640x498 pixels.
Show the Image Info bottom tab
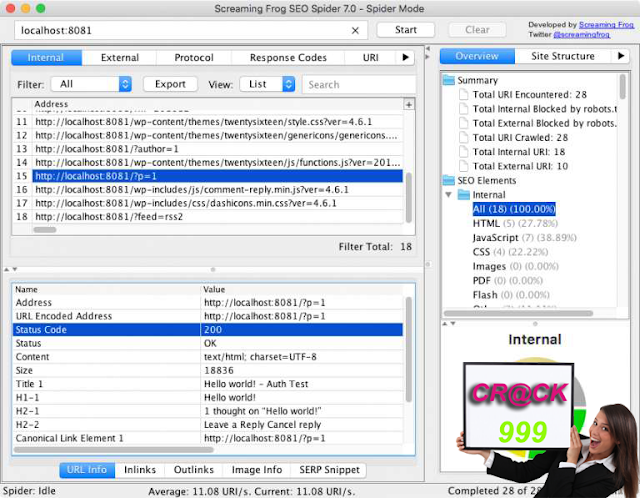point(257,470)
